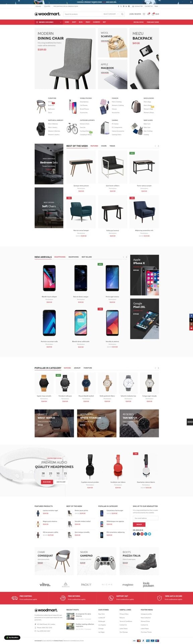The height and width of the screenshot is (644, 193).
Task: Open the wishlist heart icon
Action: pos(144,14)
